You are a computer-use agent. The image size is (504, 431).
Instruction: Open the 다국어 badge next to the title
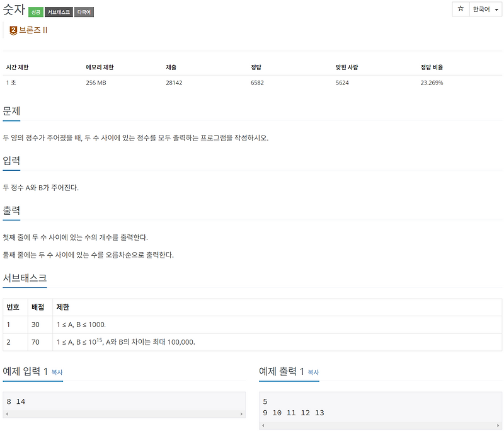point(83,11)
